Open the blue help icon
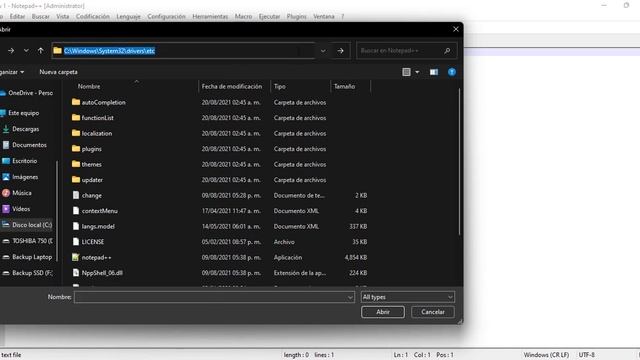This screenshot has height=360, width=640. [452, 72]
